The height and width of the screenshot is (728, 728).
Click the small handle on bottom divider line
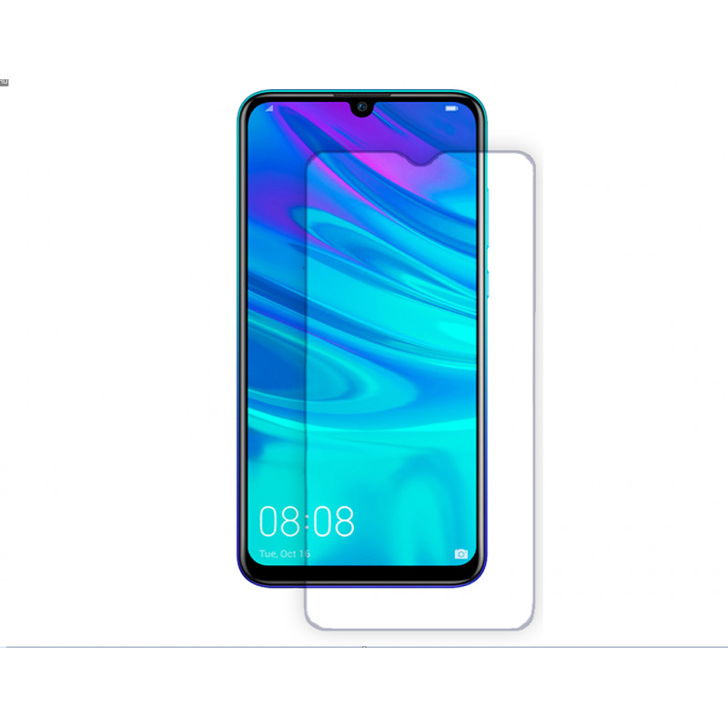pos(365,646)
